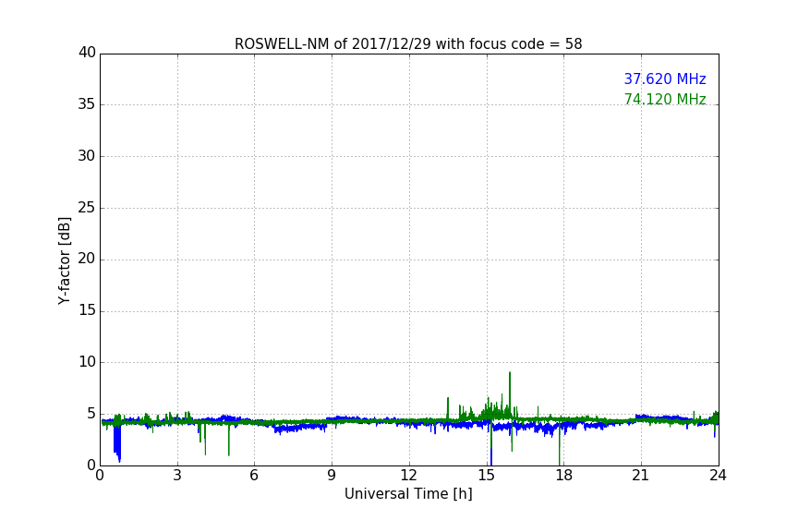The width and height of the screenshot is (798, 532).
Task: Click the x-axis tick label 9
Action: (332, 476)
